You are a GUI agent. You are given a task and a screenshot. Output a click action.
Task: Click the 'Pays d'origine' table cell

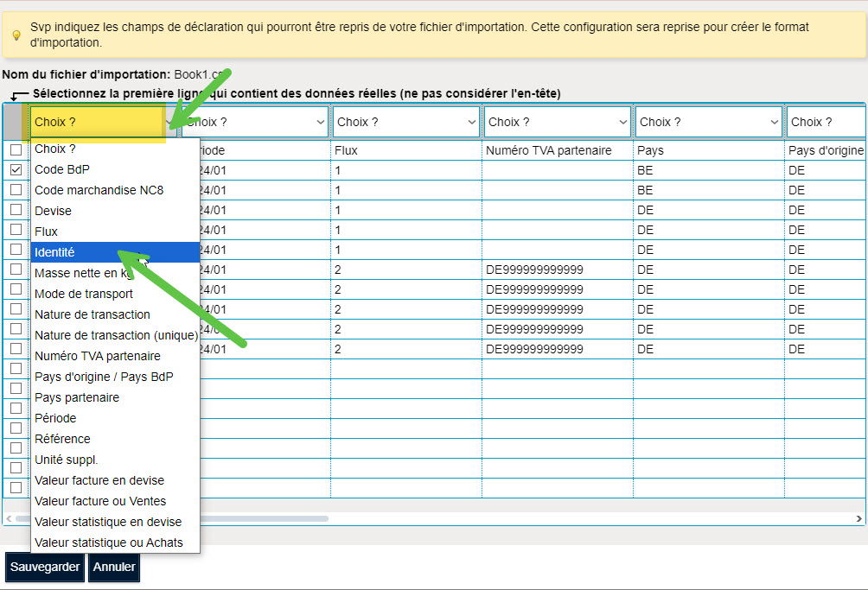(826, 150)
